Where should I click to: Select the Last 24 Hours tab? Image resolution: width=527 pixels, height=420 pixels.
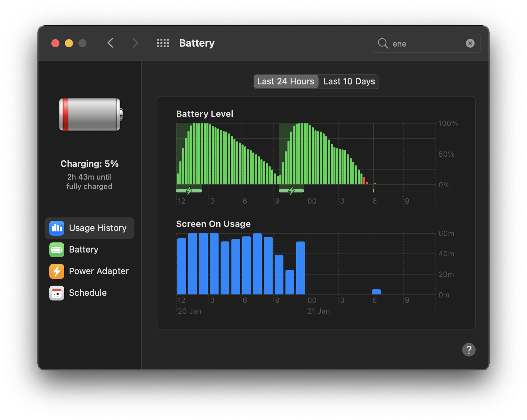point(285,81)
